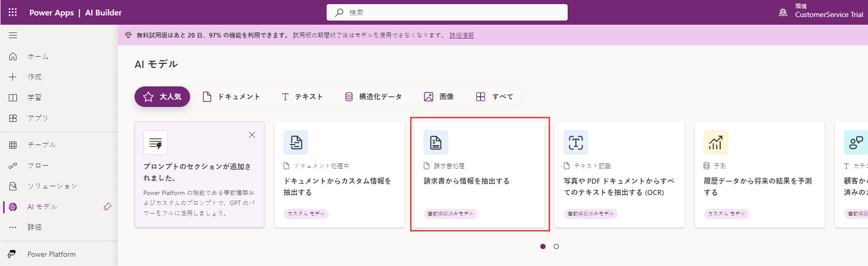Open the ソリューション navigation item
Viewport: 868px width, 266px height.
pos(59,186)
